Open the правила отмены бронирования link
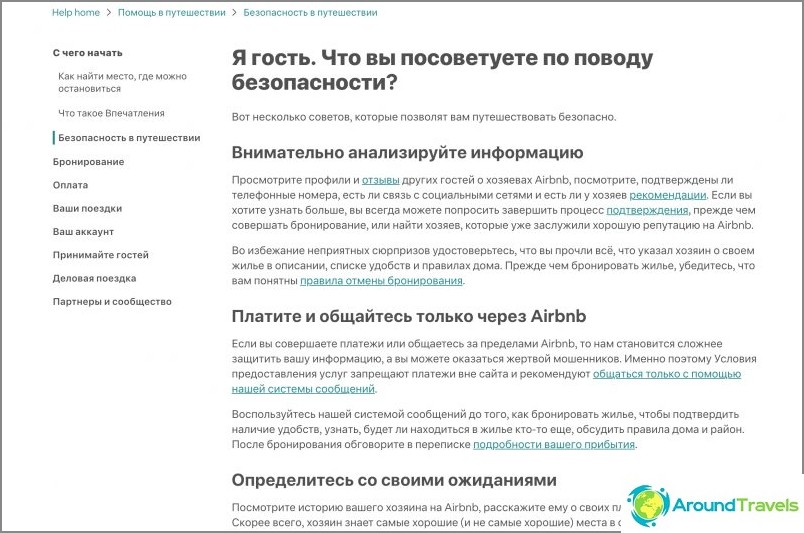Image resolution: width=804 pixels, height=533 pixels. pyautogui.click(x=381, y=281)
